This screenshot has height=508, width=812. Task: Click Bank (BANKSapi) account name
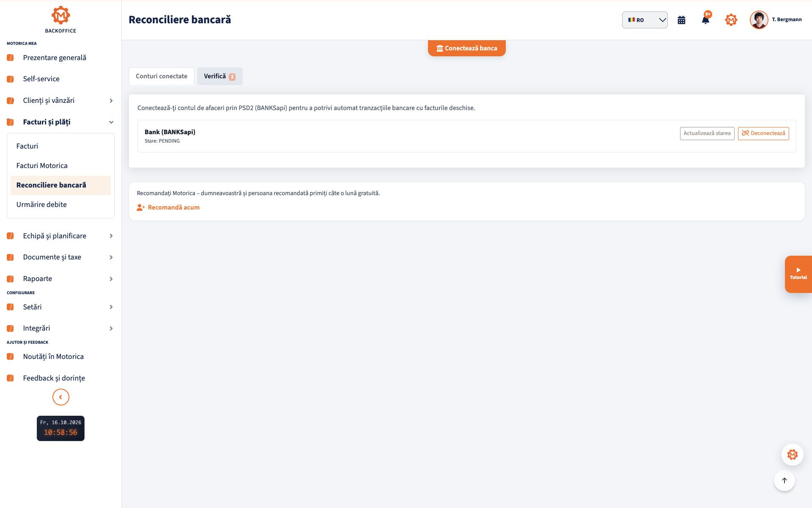(170, 132)
